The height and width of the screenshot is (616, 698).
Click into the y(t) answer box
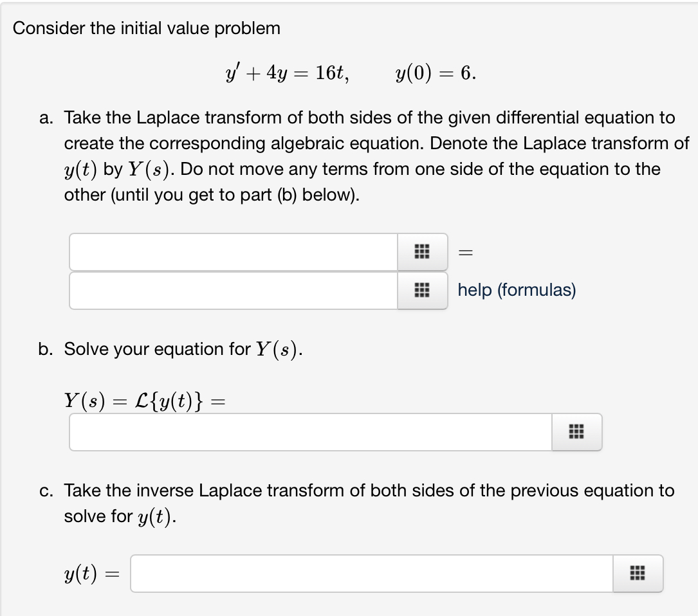coord(371,574)
